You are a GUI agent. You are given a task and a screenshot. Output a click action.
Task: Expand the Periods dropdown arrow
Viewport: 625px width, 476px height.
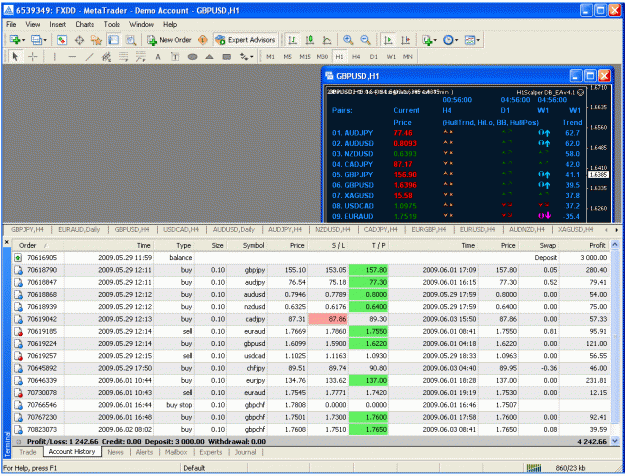(457, 40)
